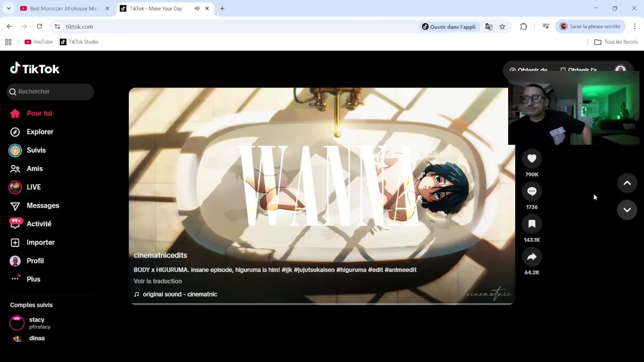The height and width of the screenshot is (362, 644).
Task: Close the TikTok browser tab
Action: pyautogui.click(x=207, y=9)
